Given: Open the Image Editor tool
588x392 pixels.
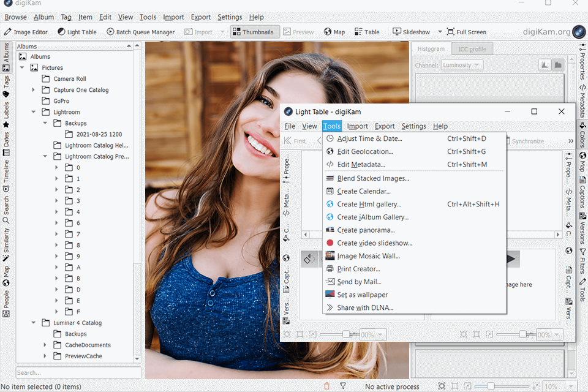Looking at the screenshot, I should point(26,32).
